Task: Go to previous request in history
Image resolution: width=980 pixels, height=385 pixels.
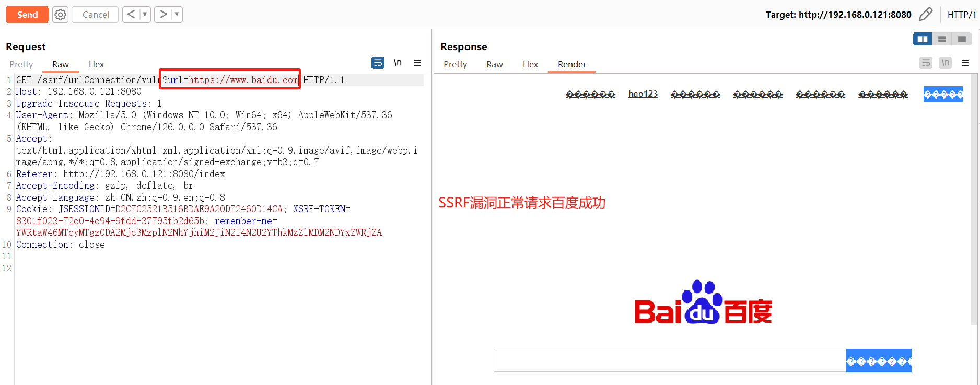Action: tap(131, 15)
